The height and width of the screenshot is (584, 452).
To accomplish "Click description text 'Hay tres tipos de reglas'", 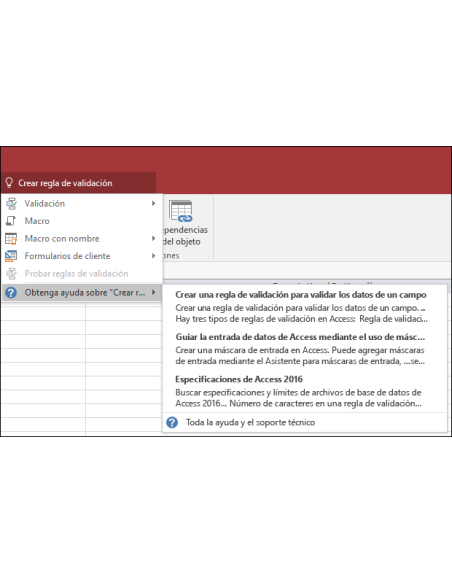I will [302, 319].
